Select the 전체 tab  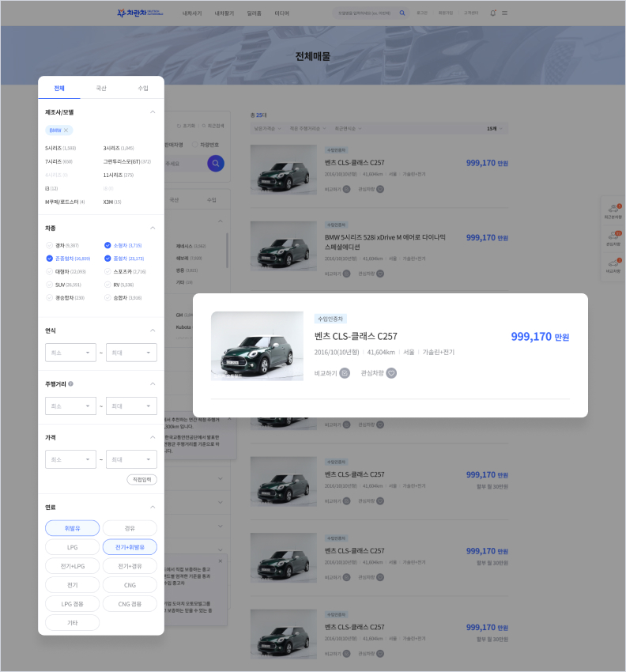[59, 89]
